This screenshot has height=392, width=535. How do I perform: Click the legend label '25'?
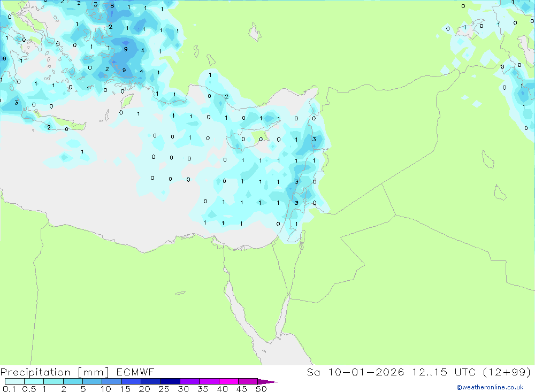(164, 389)
